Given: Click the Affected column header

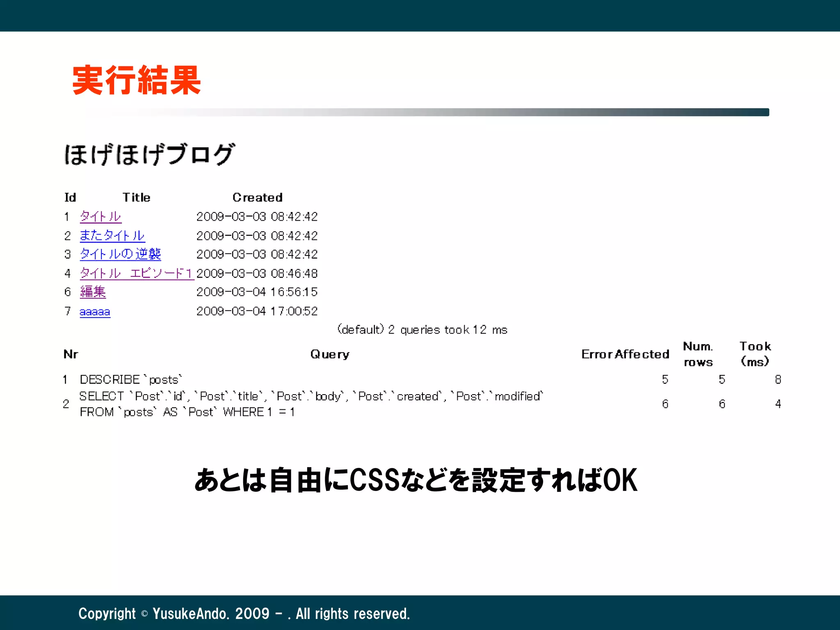Looking at the screenshot, I should pyautogui.click(x=642, y=354).
